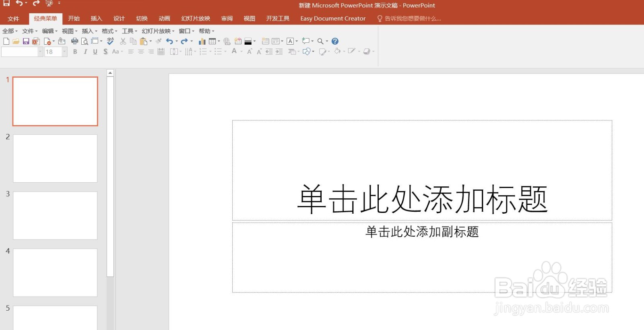Click the 告诉我您想要做什么 search box
Image resolution: width=644 pixels, height=330 pixels.
coord(409,19)
